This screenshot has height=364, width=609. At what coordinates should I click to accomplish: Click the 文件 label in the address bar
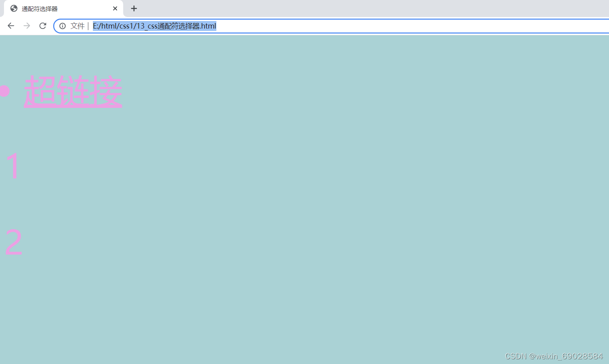(77, 26)
